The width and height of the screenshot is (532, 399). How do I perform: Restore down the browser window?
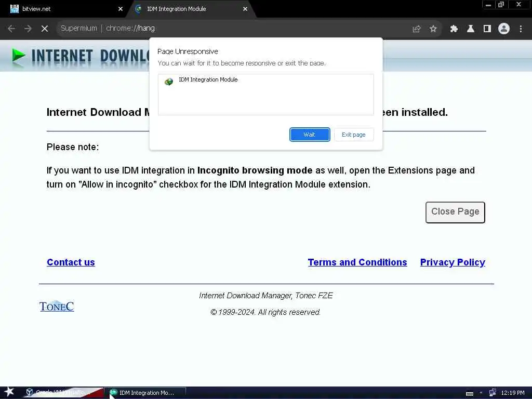tap(501, 5)
